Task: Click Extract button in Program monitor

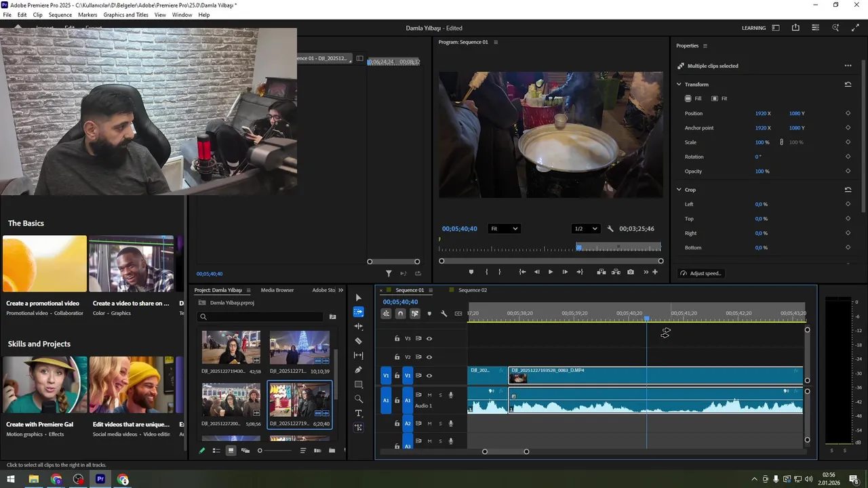Action: pos(616,272)
